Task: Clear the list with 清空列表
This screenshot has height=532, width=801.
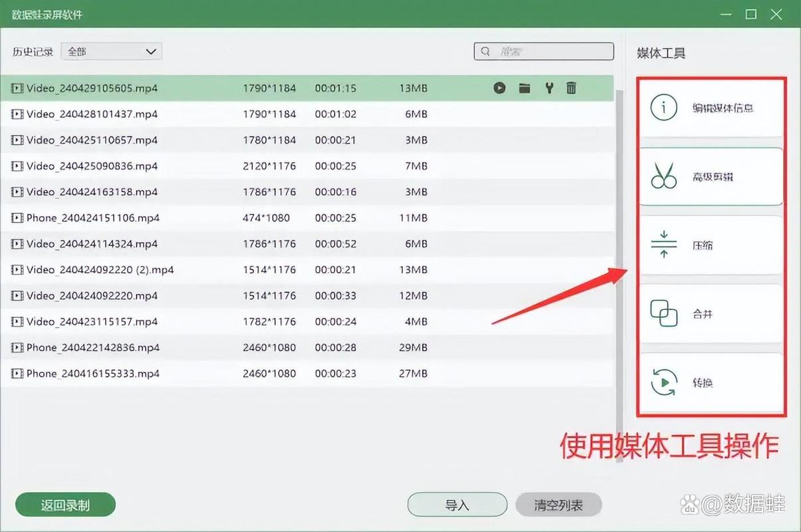Action: tap(558, 505)
